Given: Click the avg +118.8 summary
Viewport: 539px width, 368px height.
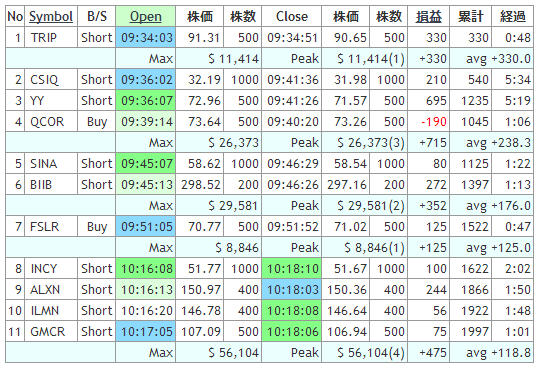Looking at the screenshot, I should point(498,353).
